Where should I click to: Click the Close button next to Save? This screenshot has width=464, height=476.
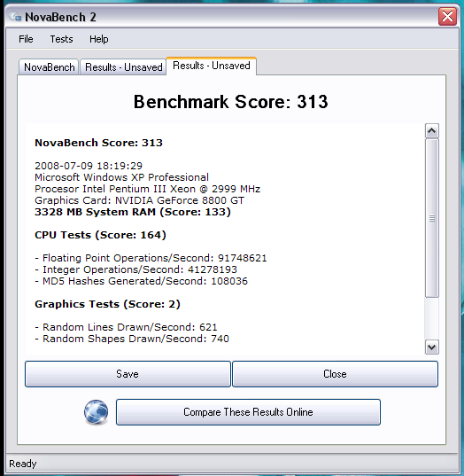(x=335, y=374)
